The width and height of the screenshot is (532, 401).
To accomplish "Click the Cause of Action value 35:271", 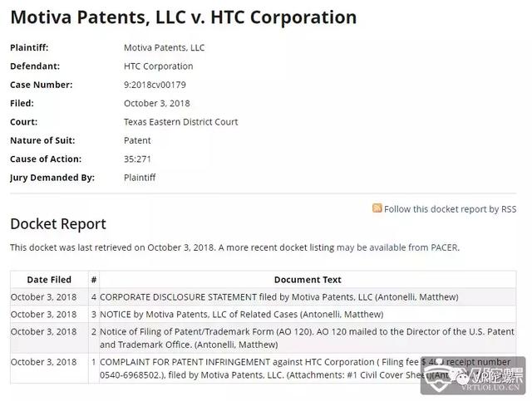I will [137, 159].
